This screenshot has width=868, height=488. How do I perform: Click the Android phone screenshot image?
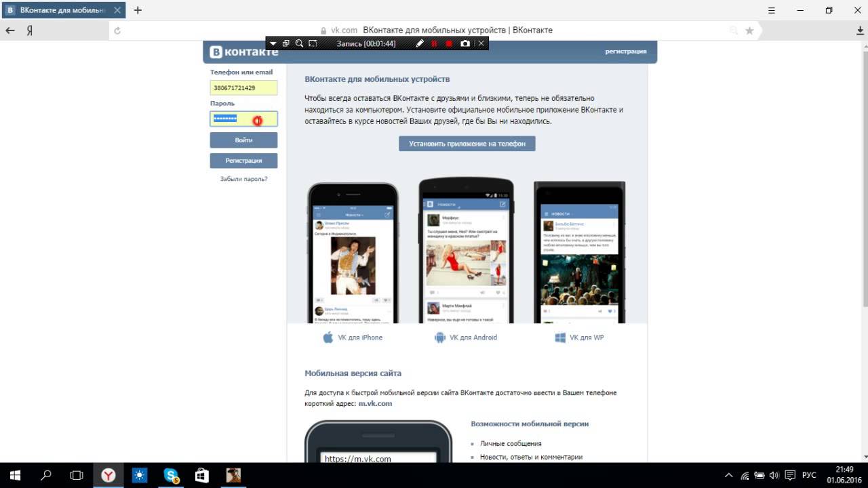(467, 250)
